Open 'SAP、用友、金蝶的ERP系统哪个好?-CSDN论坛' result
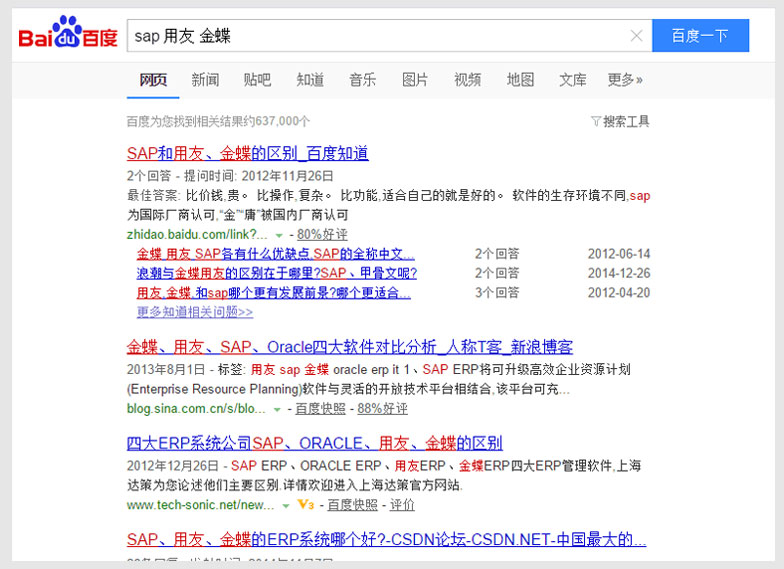Screen dimensions: 784x569 click(386, 540)
